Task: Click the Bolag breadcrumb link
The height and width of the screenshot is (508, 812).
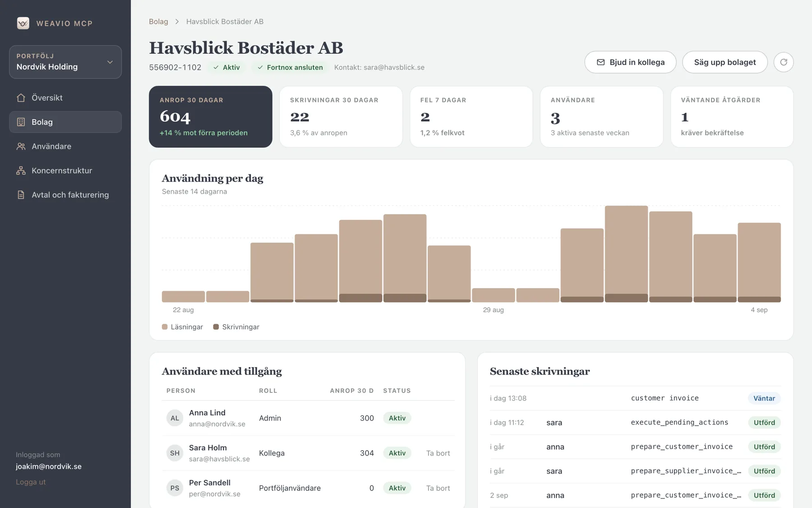Action: pos(158,22)
